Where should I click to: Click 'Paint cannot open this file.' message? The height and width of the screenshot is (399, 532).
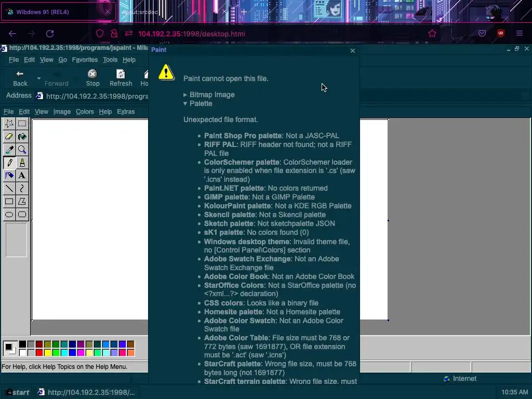point(226,78)
